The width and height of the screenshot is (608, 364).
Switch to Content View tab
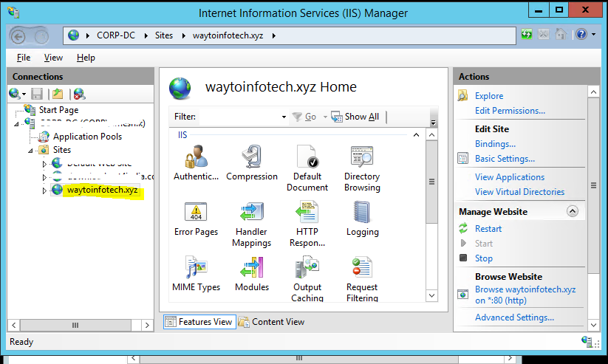point(271,322)
